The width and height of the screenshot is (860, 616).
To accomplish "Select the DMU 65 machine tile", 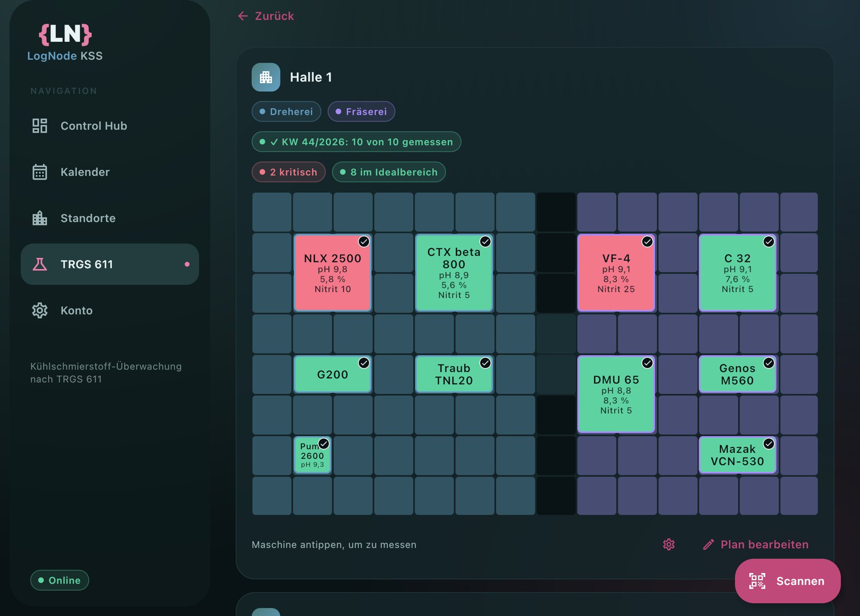I will click(x=616, y=394).
